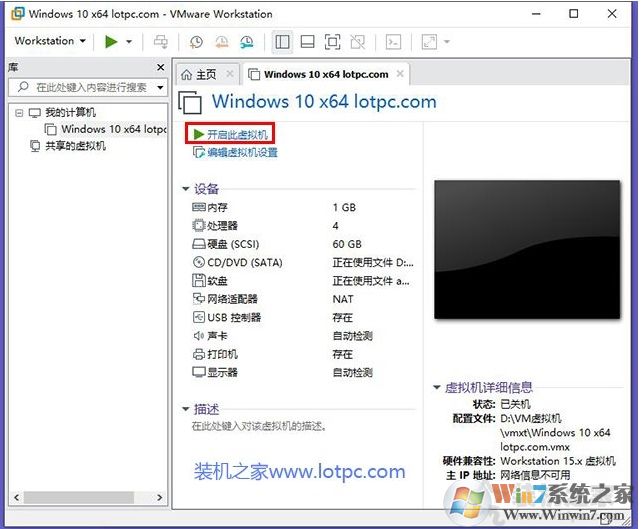The width and height of the screenshot is (641, 529).
Task: Click the 已关机 status value
Action: (x=515, y=404)
